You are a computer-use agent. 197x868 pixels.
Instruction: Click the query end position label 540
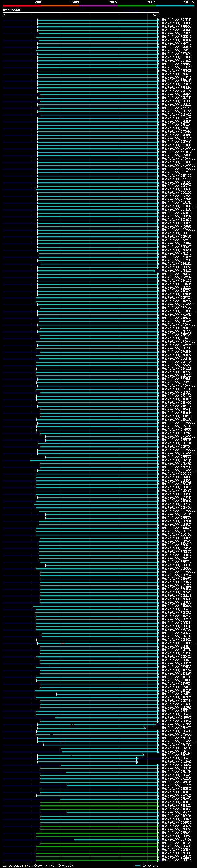(x=155, y=15)
